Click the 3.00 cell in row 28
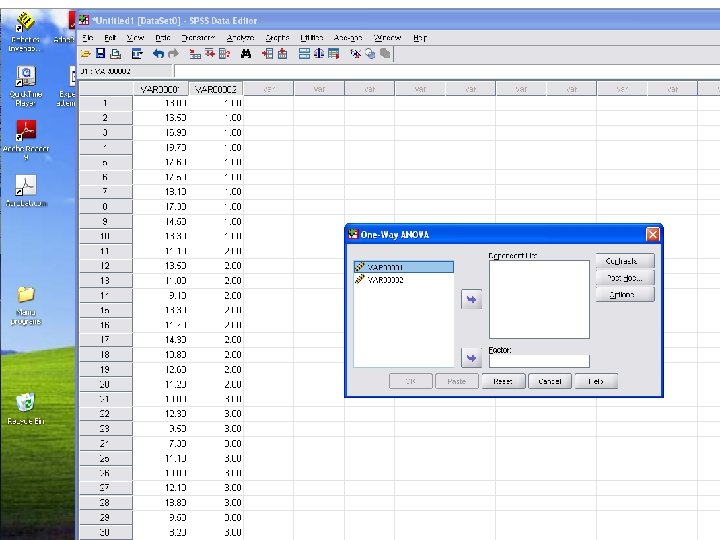Viewport: 720px width, 540px height. 215,503
